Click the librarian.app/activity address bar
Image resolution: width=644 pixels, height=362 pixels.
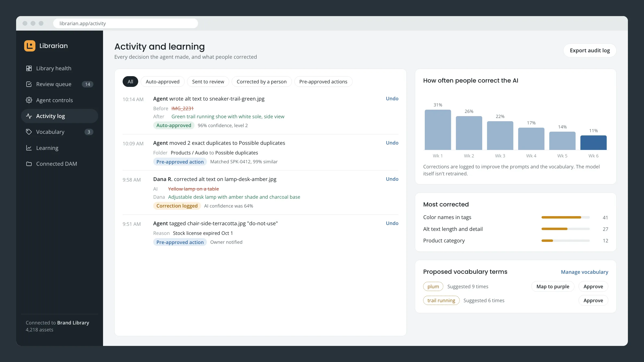[x=126, y=23]
